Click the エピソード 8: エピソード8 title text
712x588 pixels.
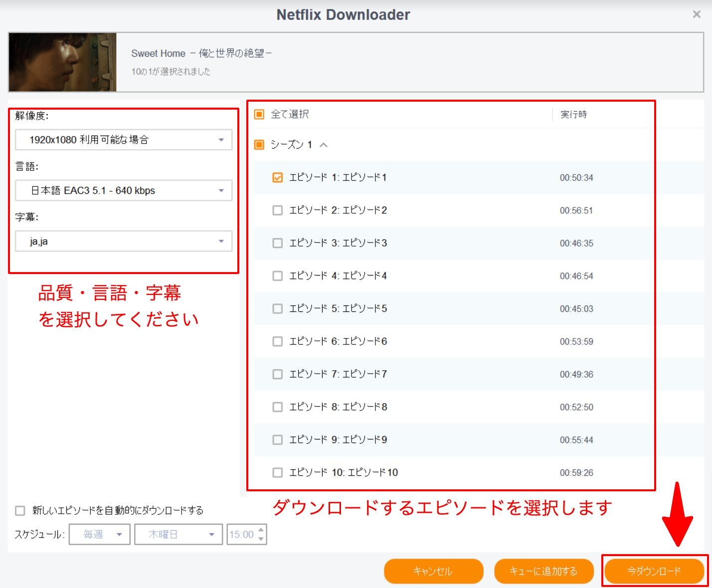338,407
